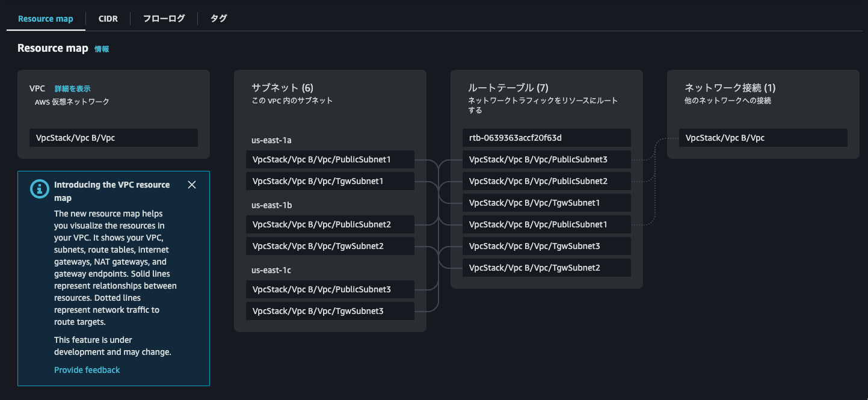
Task: Click TgwSubnet2 subnet in us-east-1b
Action: coord(330,245)
